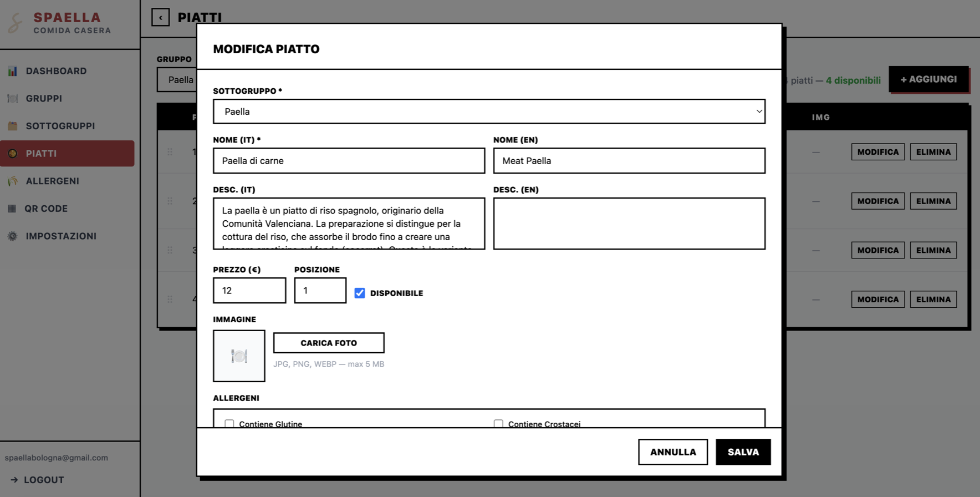Image resolution: width=980 pixels, height=497 pixels.
Task: Click Elimina in the first dish row
Action: click(x=933, y=152)
